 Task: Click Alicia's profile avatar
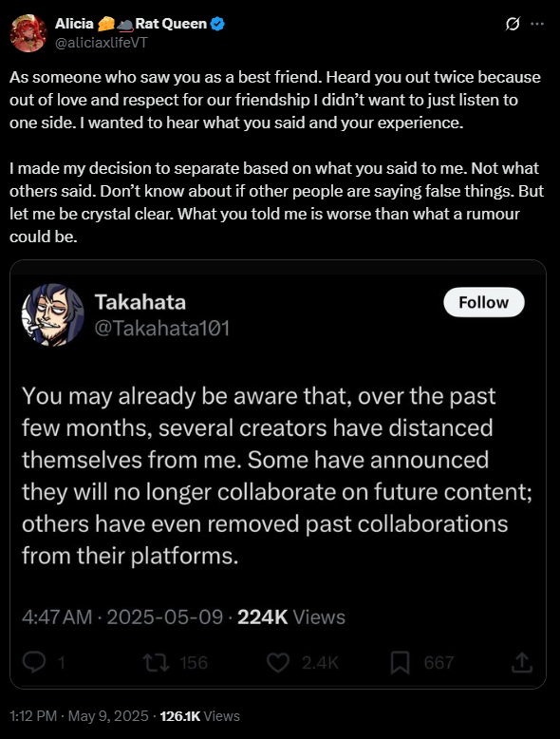tap(28, 33)
